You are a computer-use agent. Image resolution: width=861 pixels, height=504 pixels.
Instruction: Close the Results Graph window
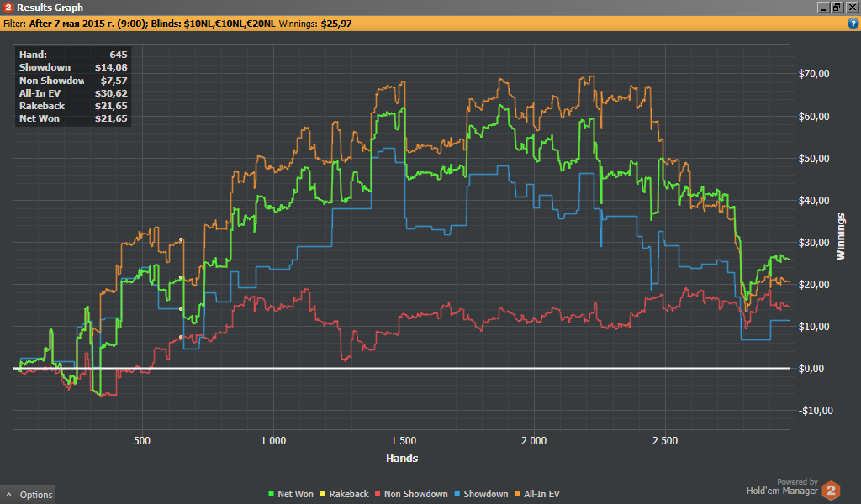pyautogui.click(x=852, y=7)
